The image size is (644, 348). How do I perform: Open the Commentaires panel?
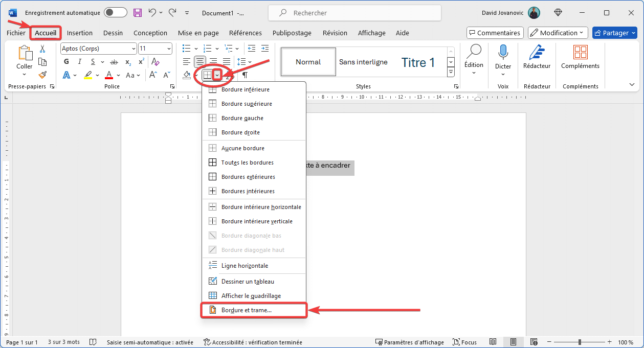(495, 32)
